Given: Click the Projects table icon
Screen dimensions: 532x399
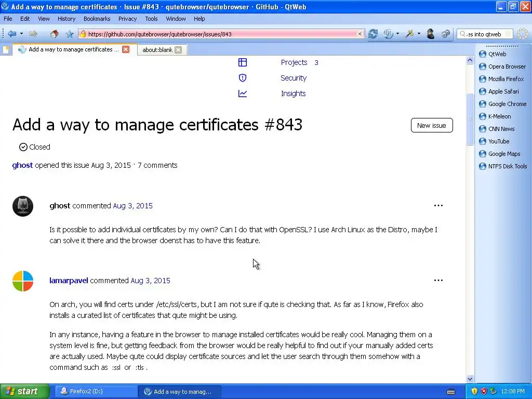Looking at the screenshot, I should [x=243, y=62].
